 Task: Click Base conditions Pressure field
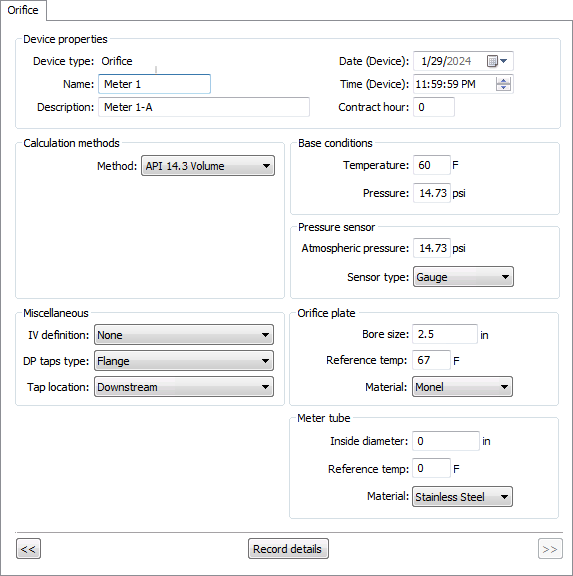(x=432, y=193)
